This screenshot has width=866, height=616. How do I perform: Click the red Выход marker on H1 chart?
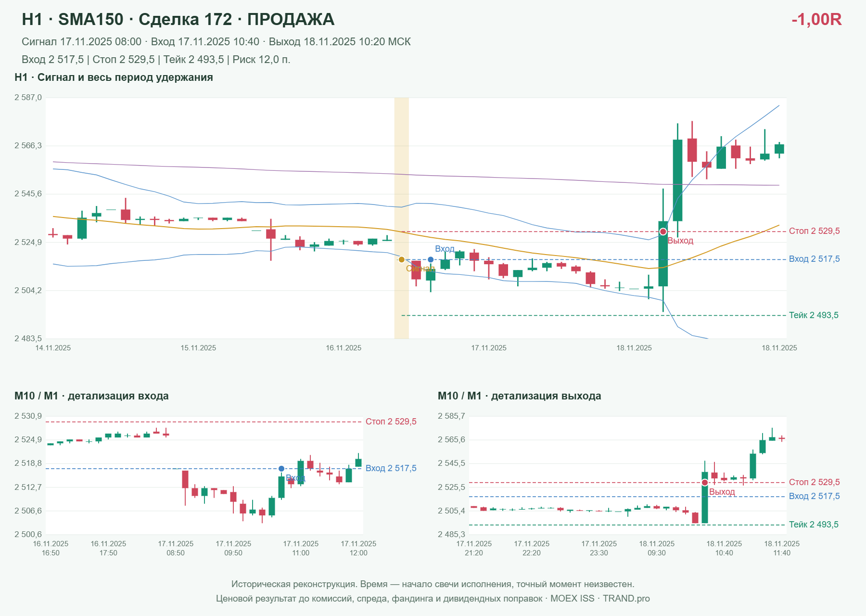[663, 232]
